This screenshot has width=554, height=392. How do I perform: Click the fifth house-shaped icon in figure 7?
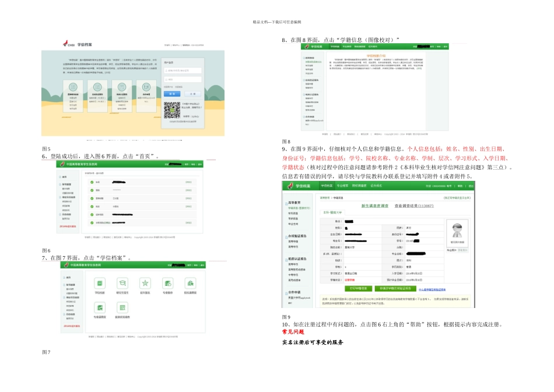[190, 283]
